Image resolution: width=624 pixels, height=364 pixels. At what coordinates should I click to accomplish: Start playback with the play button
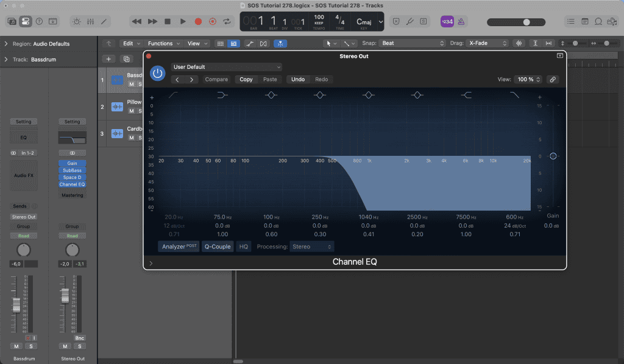[183, 21]
